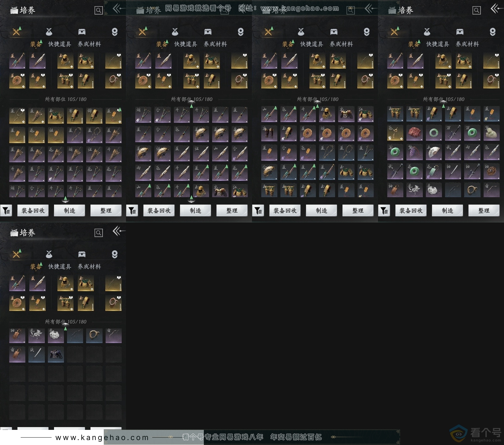Select purple grape ornament in fourth panel inventory
The height and width of the screenshot is (445, 504).
pos(414,152)
